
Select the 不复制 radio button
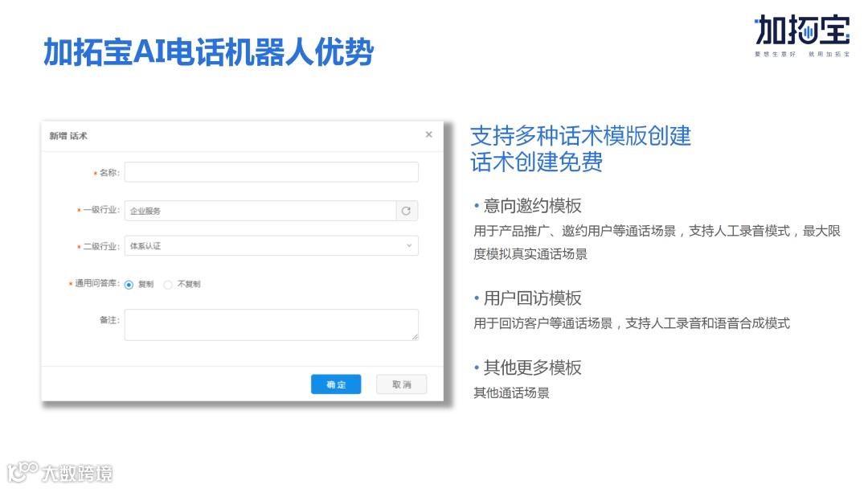(x=168, y=285)
